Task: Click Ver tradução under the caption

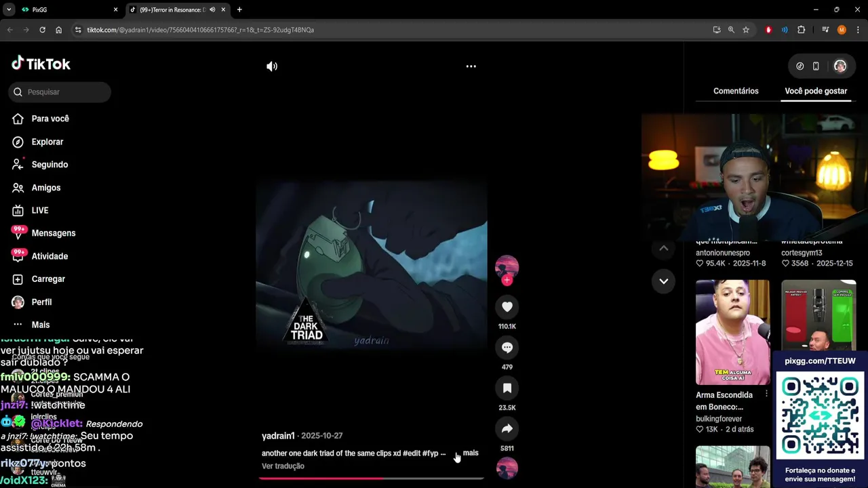Action: click(283, 466)
